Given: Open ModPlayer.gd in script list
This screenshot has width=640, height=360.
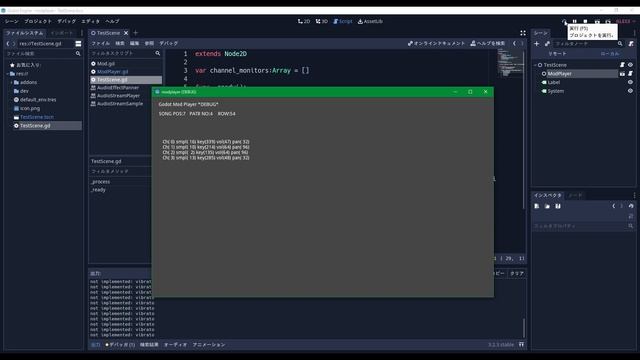Looking at the screenshot, I should pos(112,72).
